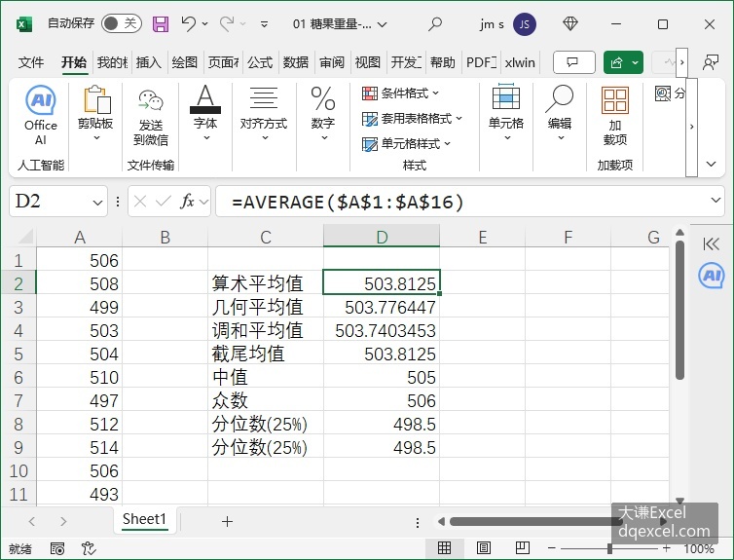Open the Undo history dropdown arrow

204,23
